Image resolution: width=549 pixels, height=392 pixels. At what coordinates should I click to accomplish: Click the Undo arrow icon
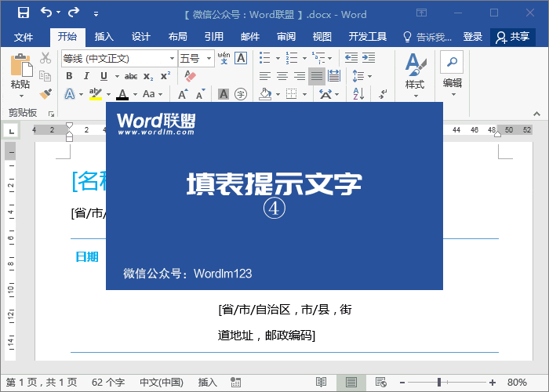[x=45, y=13]
